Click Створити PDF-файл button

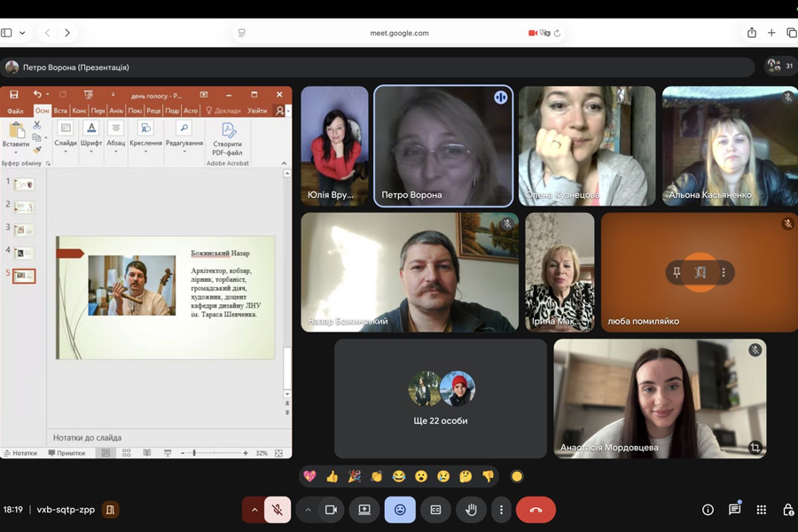tap(228, 139)
